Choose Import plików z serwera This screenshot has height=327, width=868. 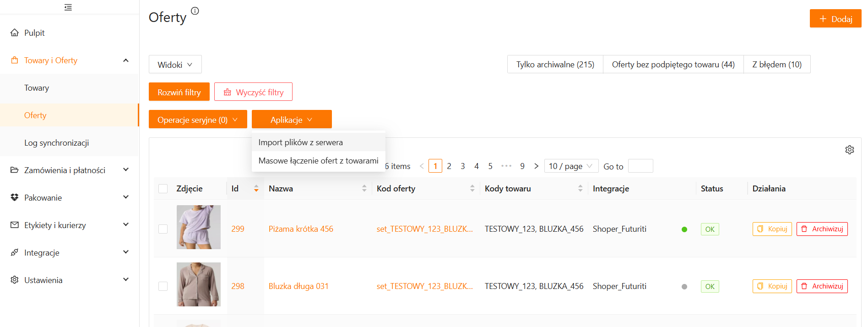[300, 142]
